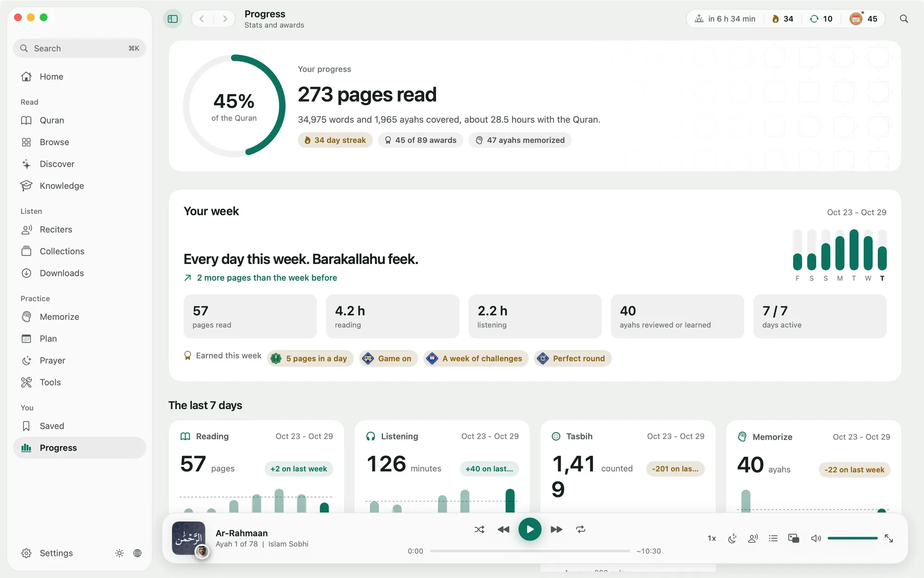
Task: Open Discover in the sidebar
Action: pos(79,164)
